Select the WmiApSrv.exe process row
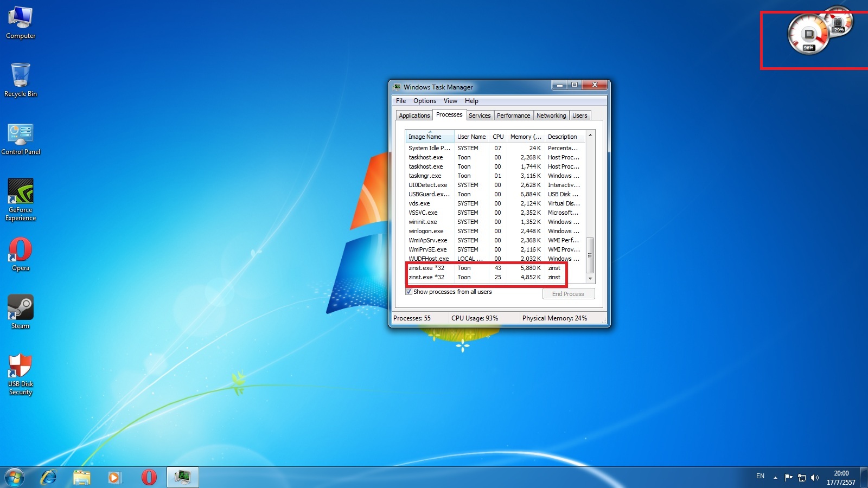Screen dimensions: 868x488 (x=495, y=240)
